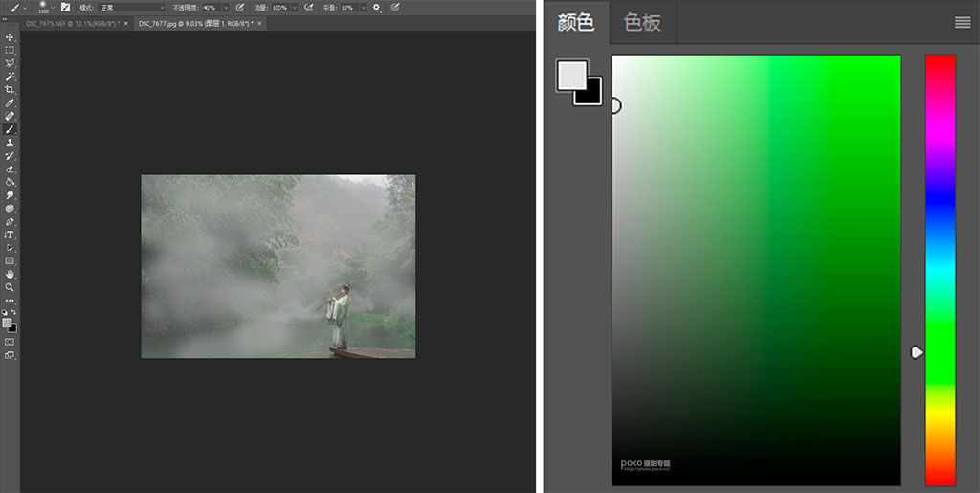980x493 pixels.
Task: Select the Eyedropper tool
Action: click(x=10, y=103)
